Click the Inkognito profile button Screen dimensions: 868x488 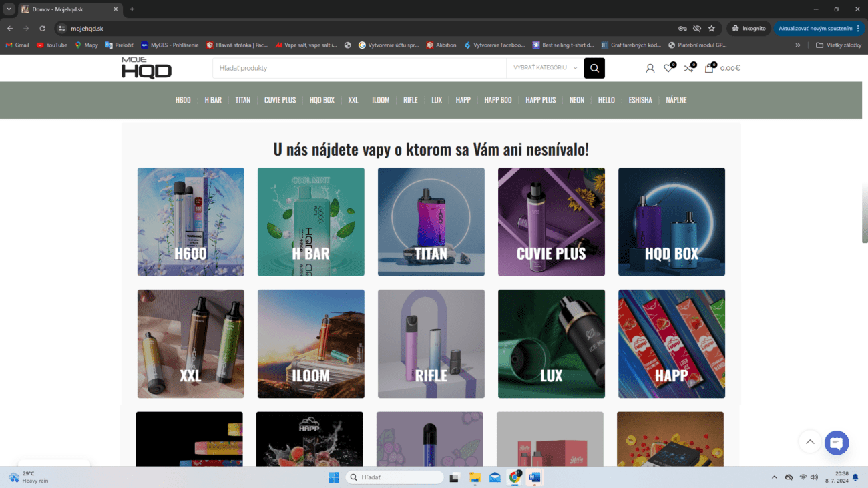(x=748, y=29)
